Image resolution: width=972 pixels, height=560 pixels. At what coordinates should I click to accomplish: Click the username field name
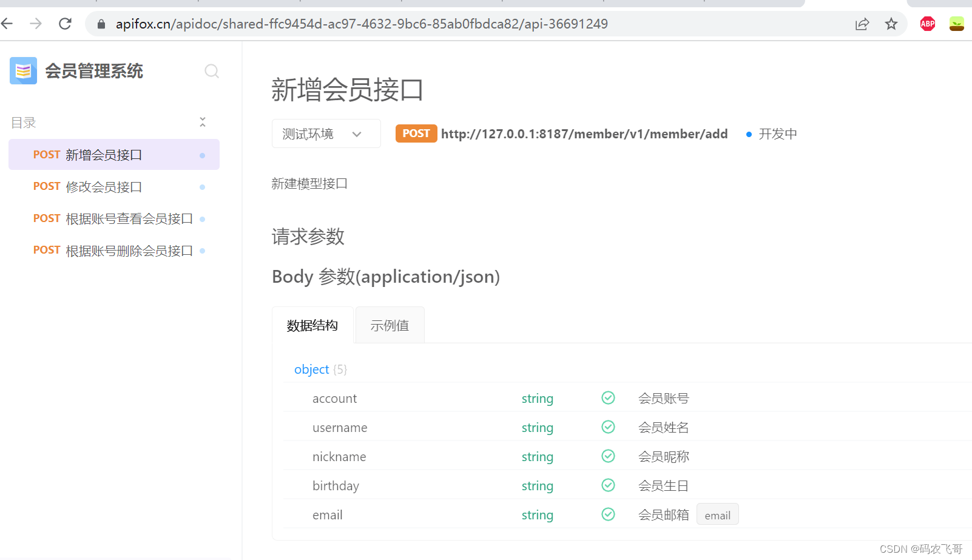[x=340, y=428]
